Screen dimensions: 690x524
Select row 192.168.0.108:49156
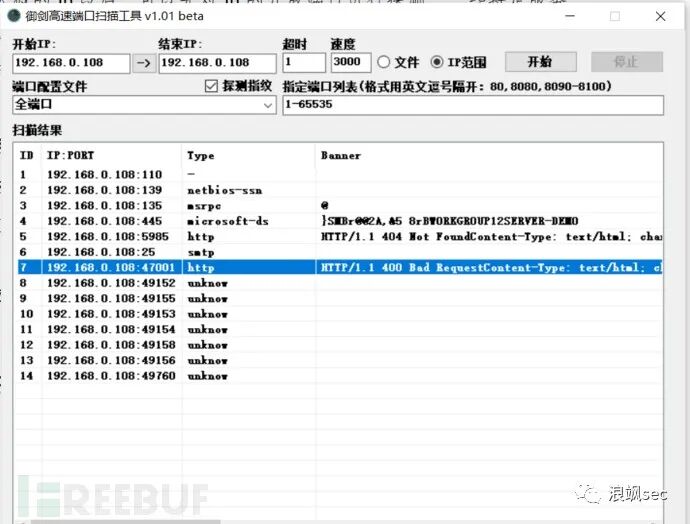[x=340, y=360]
